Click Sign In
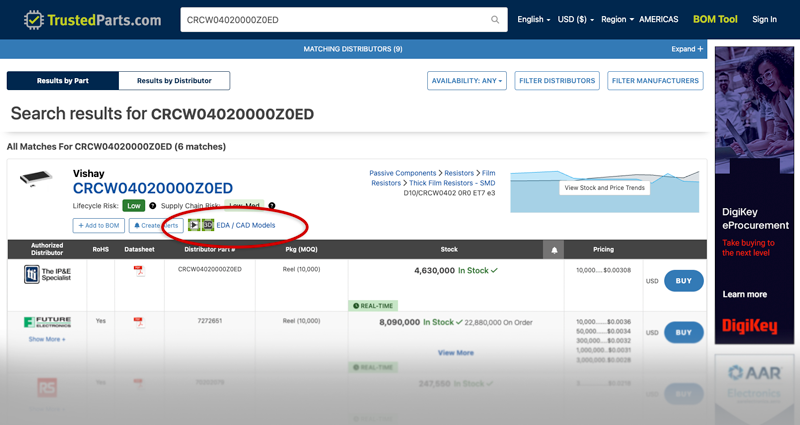This screenshot has height=425, width=800. [764, 19]
